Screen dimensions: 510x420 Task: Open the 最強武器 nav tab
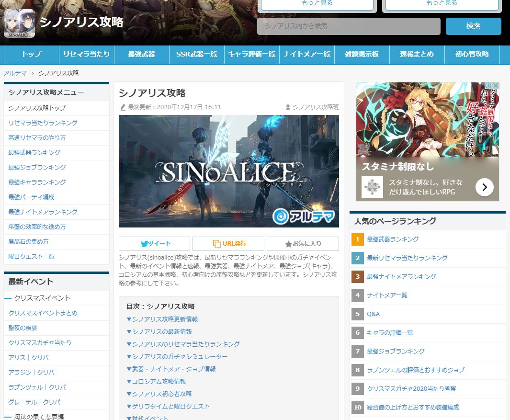coord(142,54)
